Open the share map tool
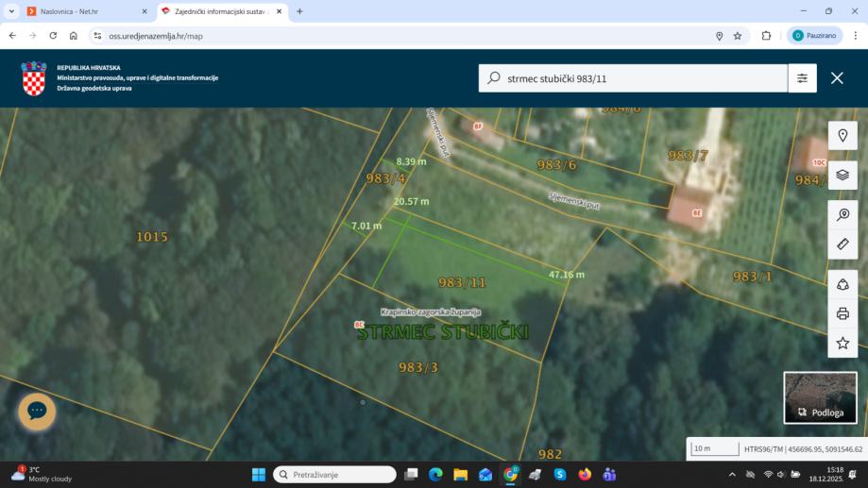The height and width of the screenshot is (488, 868). tap(842, 284)
